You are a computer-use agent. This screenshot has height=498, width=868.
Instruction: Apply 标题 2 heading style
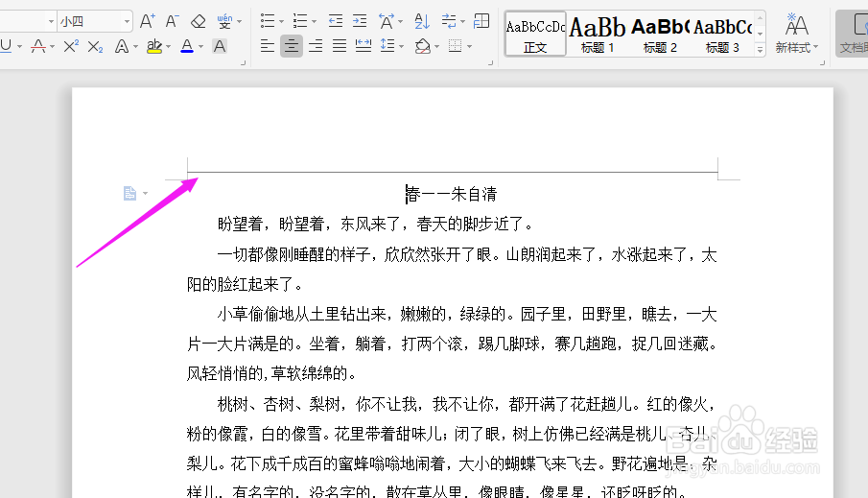660,35
